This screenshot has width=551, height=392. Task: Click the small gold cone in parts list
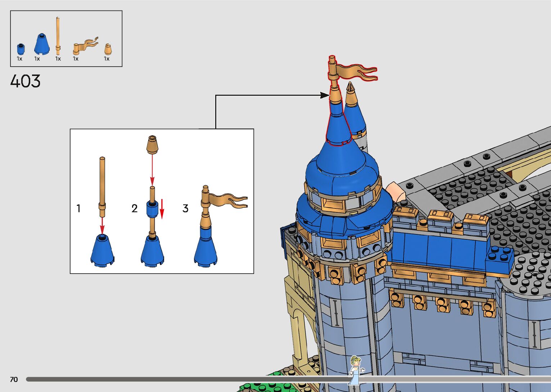click(108, 49)
